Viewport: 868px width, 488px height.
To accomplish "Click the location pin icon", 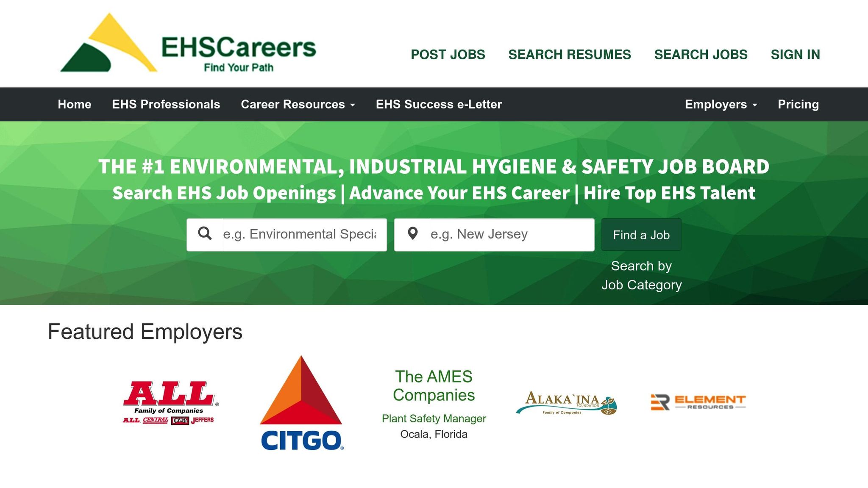I will tap(412, 233).
